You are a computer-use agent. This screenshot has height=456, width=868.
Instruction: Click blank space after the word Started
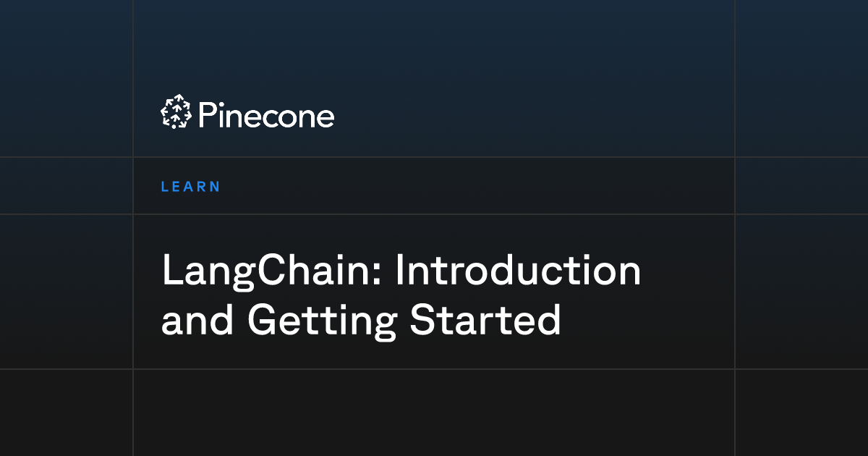pos(647,319)
